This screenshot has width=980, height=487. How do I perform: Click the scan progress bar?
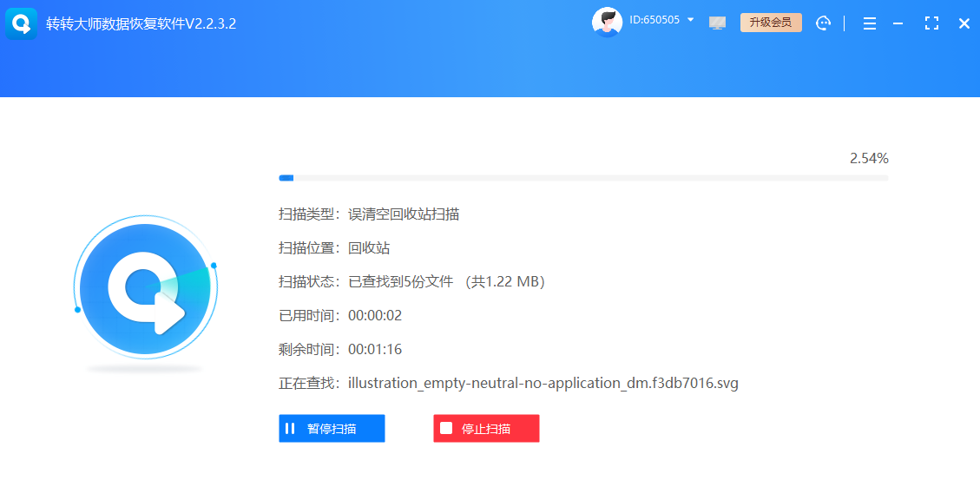(x=583, y=178)
